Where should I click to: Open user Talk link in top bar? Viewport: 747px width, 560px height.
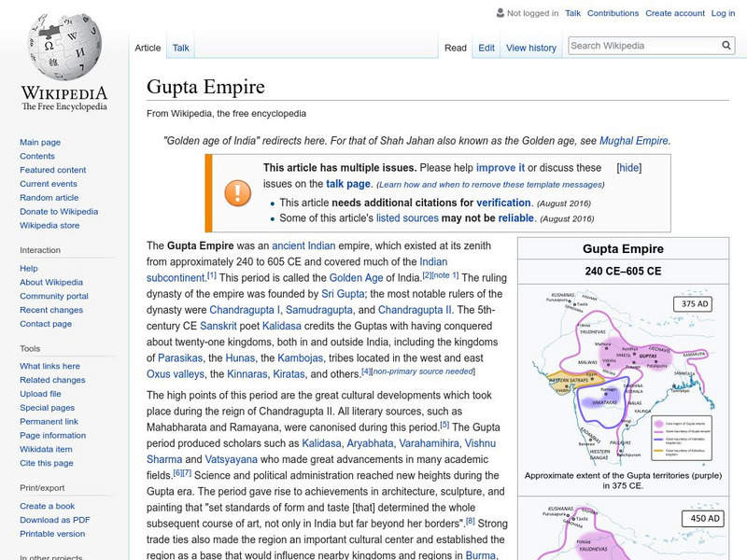pyautogui.click(x=572, y=13)
